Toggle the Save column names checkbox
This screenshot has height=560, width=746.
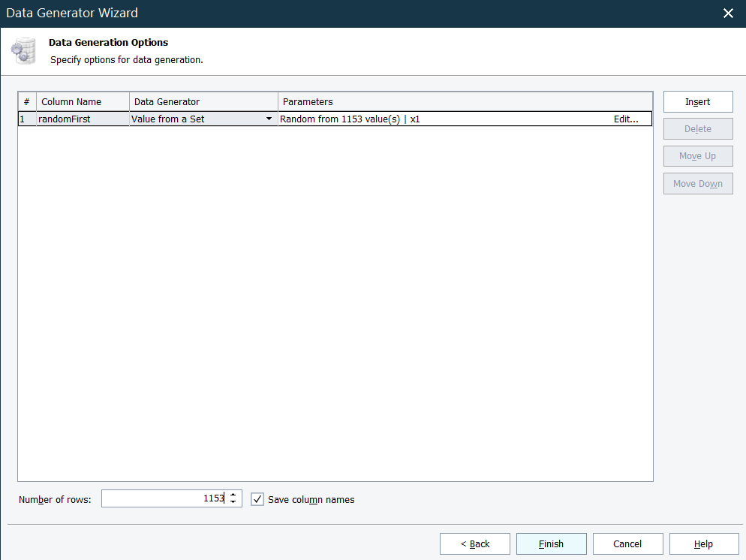click(x=257, y=499)
